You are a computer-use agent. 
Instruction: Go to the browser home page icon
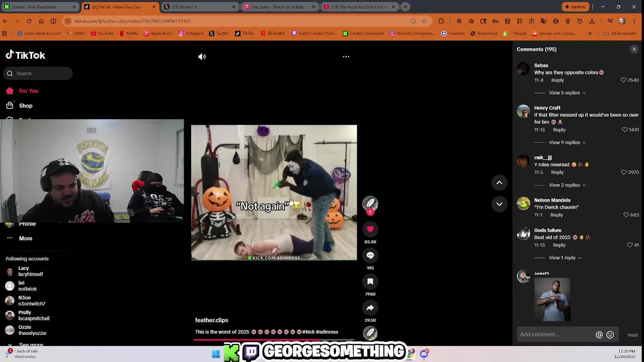[41, 21]
